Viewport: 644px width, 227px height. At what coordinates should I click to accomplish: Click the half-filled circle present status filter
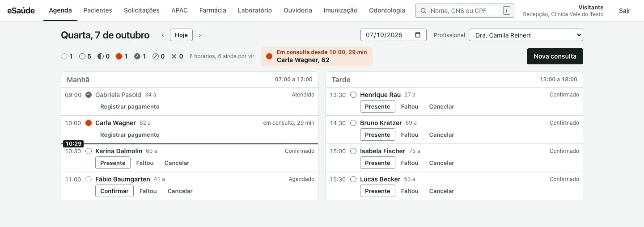[101, 56]
